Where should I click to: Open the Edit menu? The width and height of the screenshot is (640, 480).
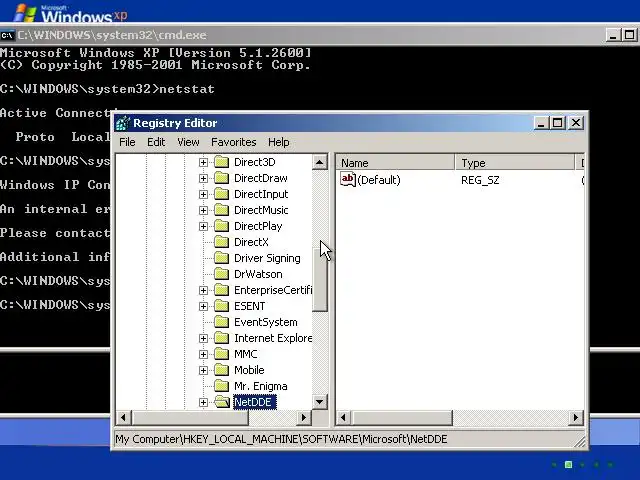156,142
